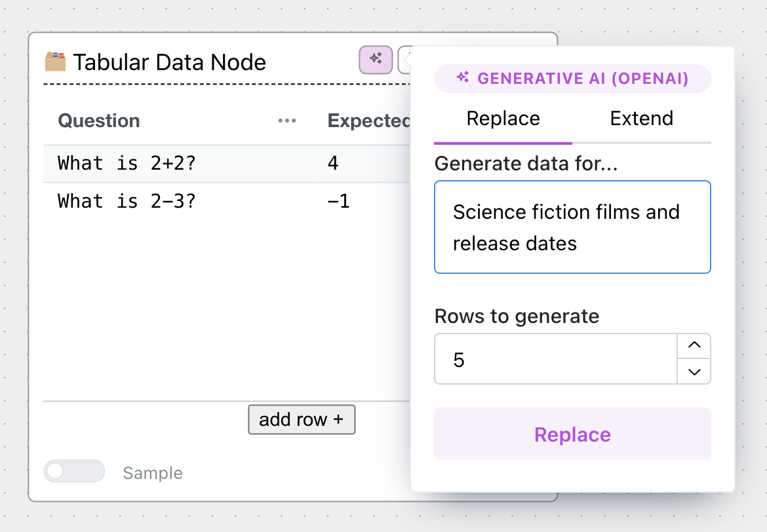The height and width of the screenshot is (532, 767).
Task: Select the Rows to generate number field
Action: click(555, 358)
